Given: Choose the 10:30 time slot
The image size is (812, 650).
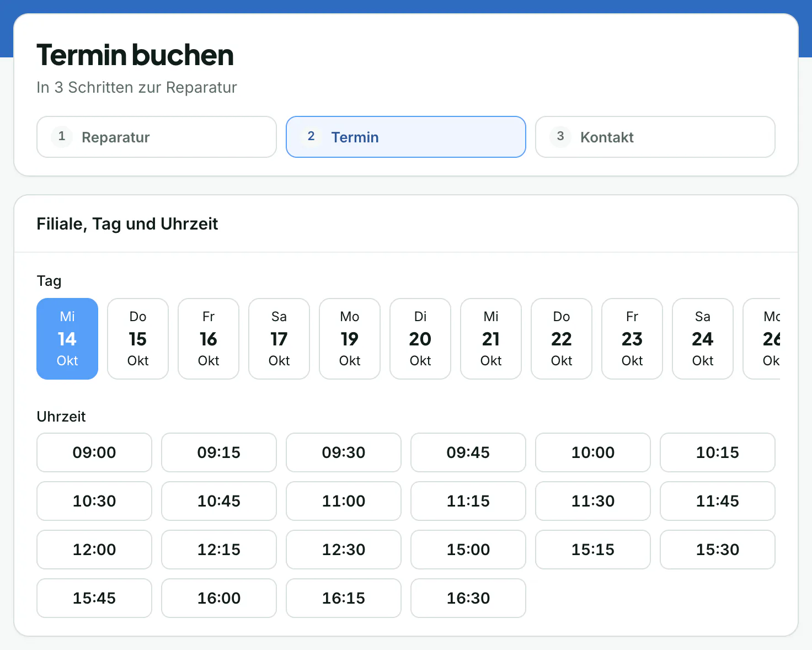Looking at the screenshot, I should [94, 501].
